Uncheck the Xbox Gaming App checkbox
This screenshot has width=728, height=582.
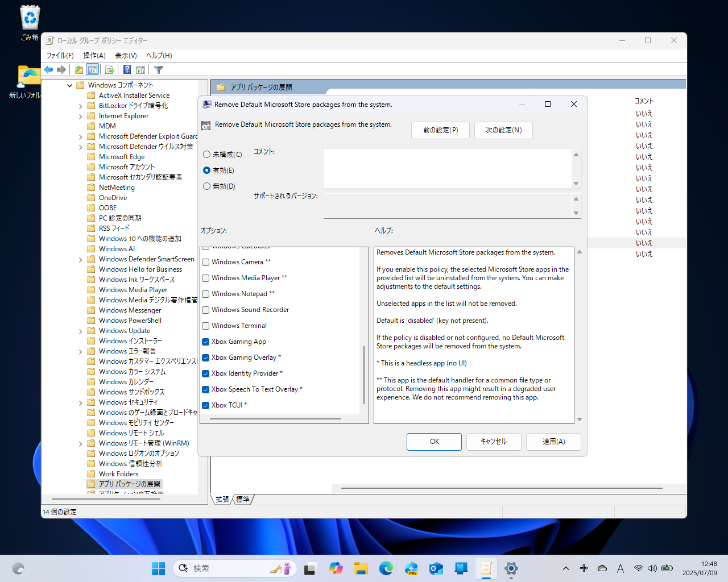click(x=206, y=342)
